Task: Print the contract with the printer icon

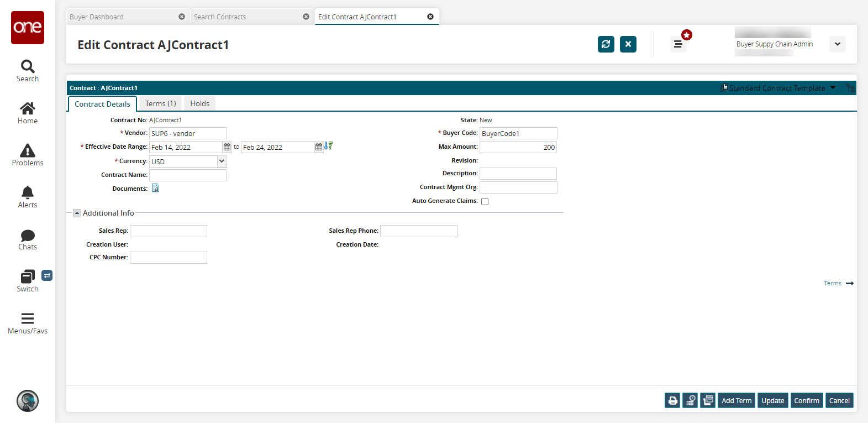Action: (672, 401)
